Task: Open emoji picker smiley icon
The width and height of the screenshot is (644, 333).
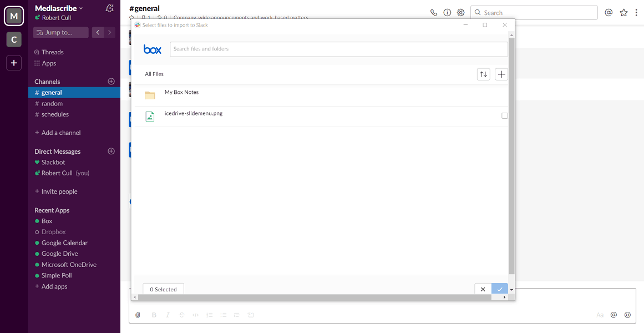Action: tap(627, 315)
